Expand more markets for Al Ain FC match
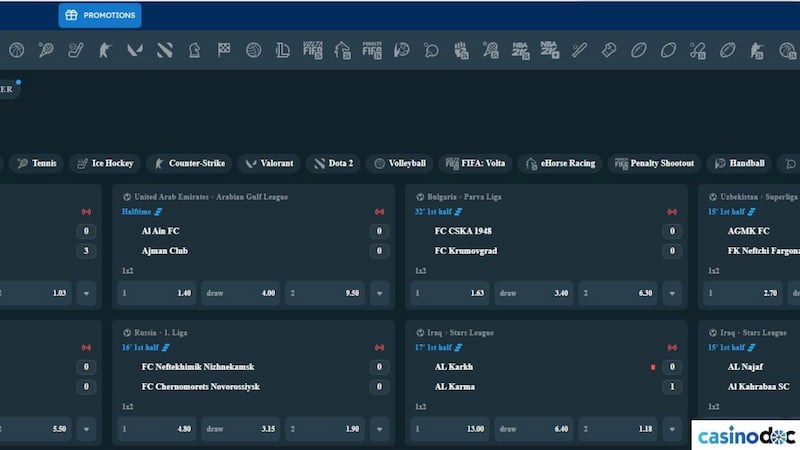Image resolution: width=800 pixels, height=450 pixels. (379, 293)
